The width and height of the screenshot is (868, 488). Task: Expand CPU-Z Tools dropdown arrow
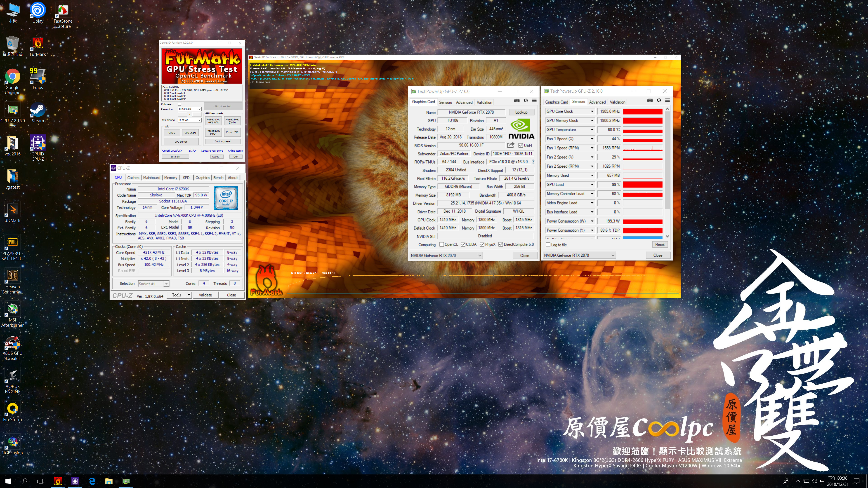pyautogui.click(x=189, y=295)
